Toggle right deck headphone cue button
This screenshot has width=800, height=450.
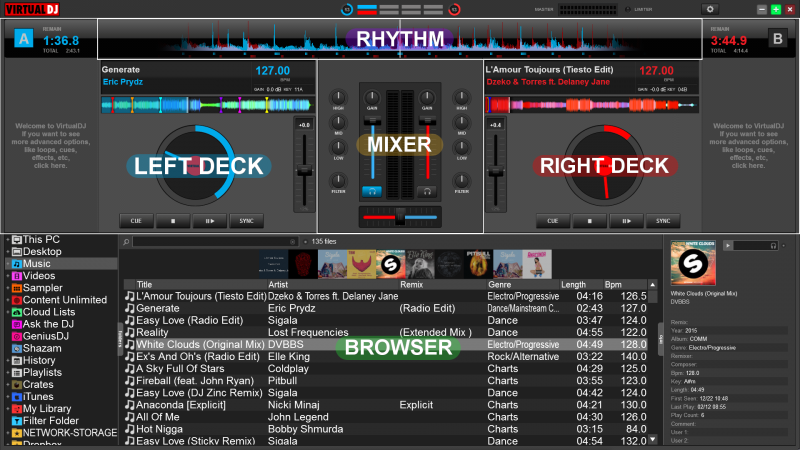click(427, 192)
